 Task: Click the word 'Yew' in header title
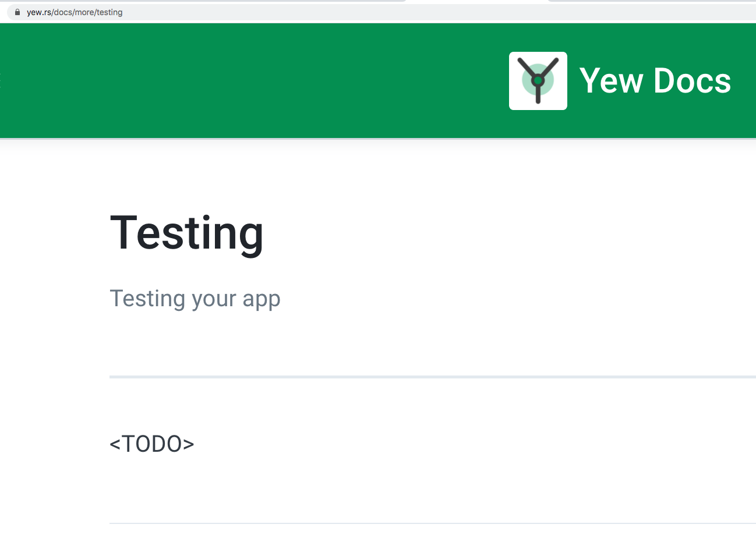611,81
